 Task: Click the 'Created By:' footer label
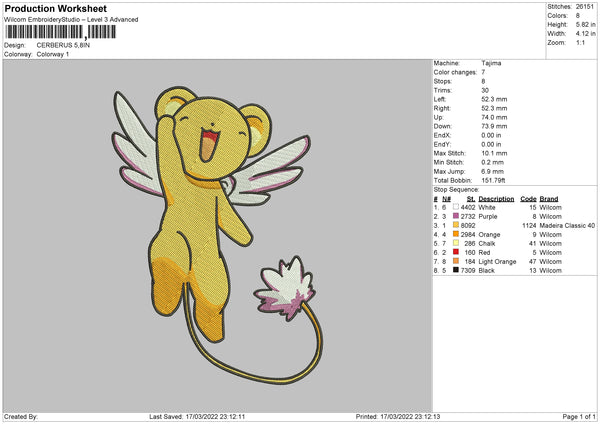click(21, 417)
